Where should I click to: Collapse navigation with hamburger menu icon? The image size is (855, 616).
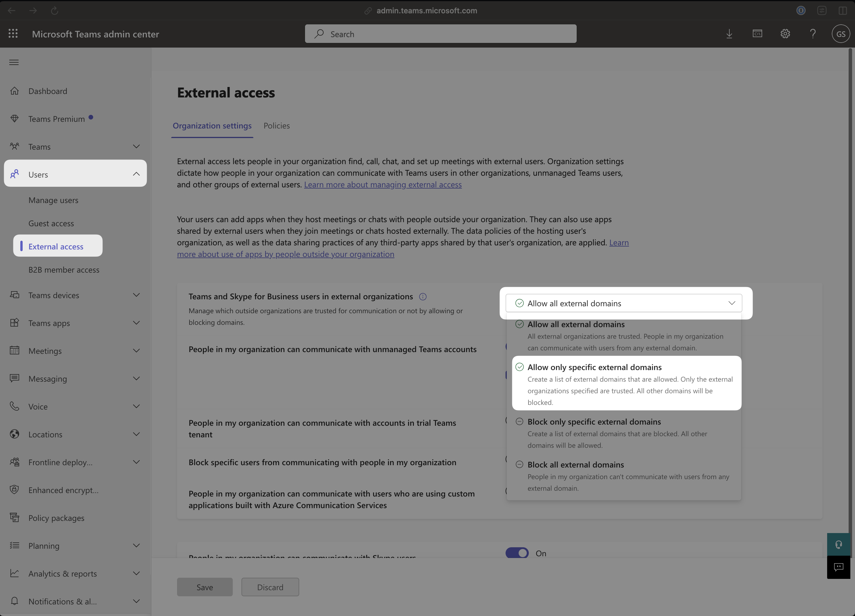click(x=14, y=63)
